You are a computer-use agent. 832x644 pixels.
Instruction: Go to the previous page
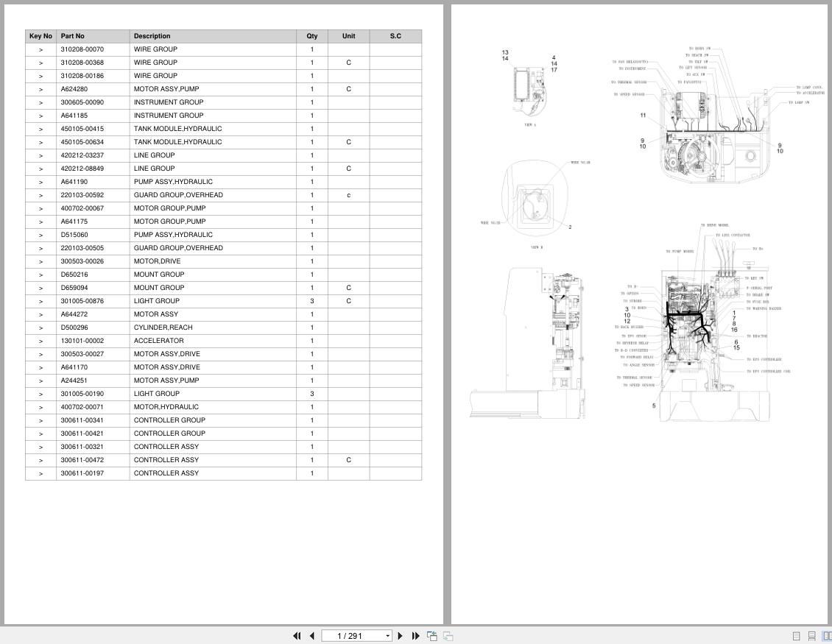point(312,635)
